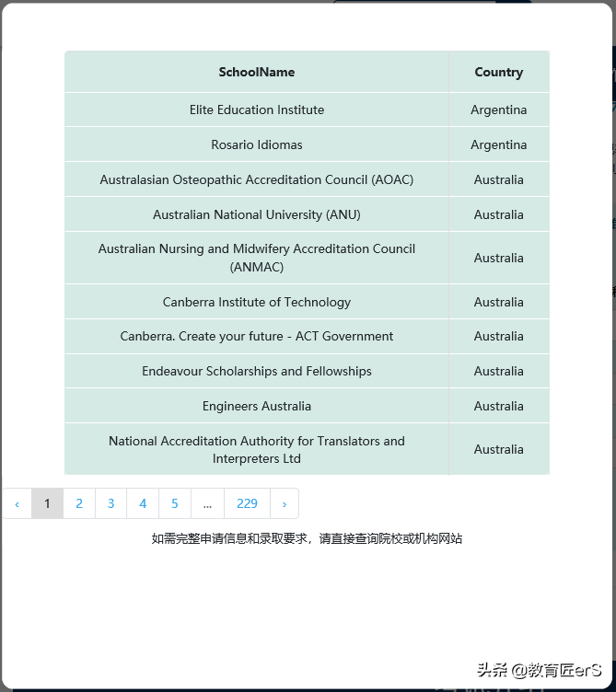
Task: Select Australian National University (ANU) cell
Action: click(x=257, y=214)
